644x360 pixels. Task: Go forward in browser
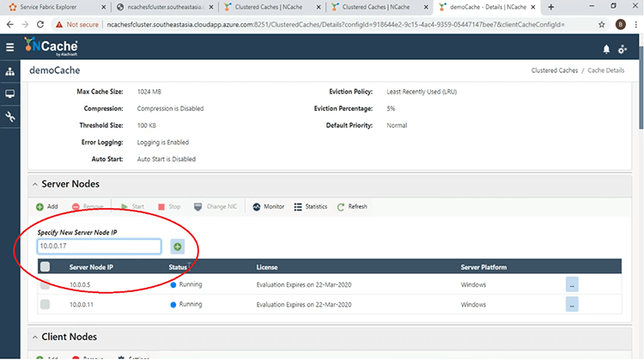point(25,25)
